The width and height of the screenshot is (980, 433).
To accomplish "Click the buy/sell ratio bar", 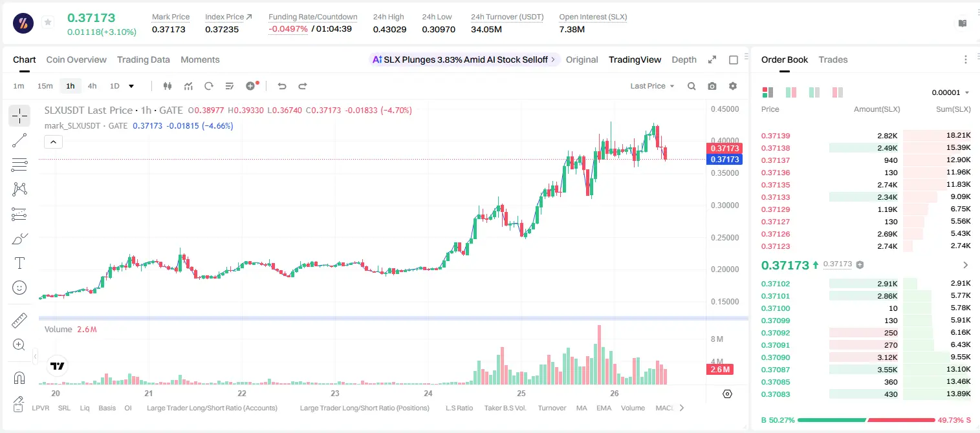I will pos(867,420).
